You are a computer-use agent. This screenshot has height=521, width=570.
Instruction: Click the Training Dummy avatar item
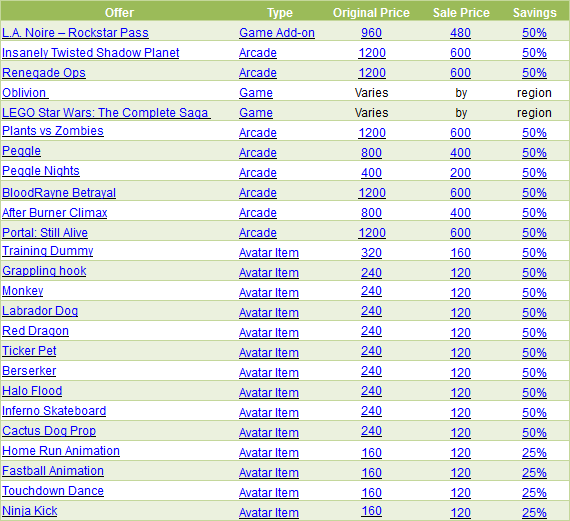point(48,251)
